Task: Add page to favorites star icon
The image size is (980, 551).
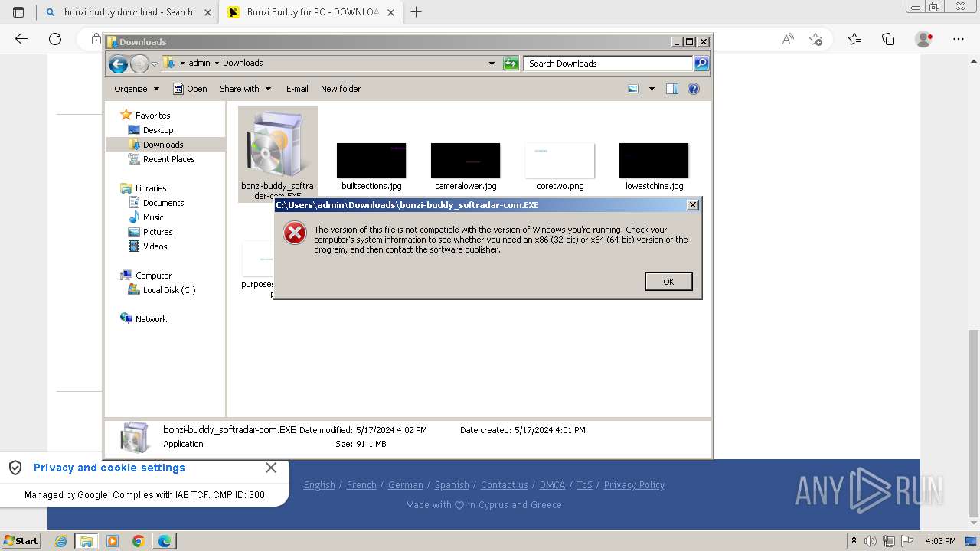Action: point(815,39)
